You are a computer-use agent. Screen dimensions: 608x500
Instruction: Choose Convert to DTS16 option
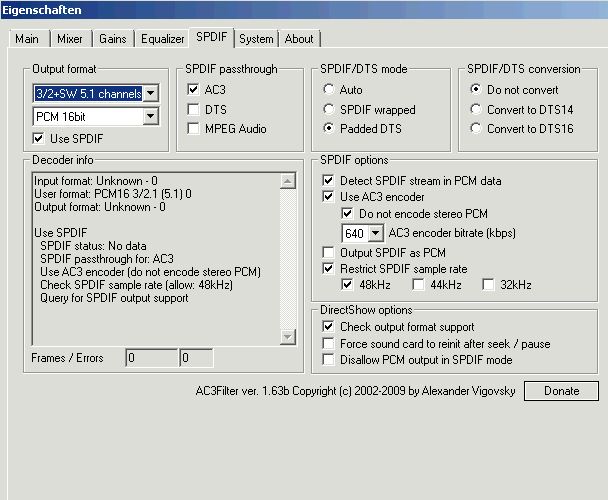coord(475,129)
